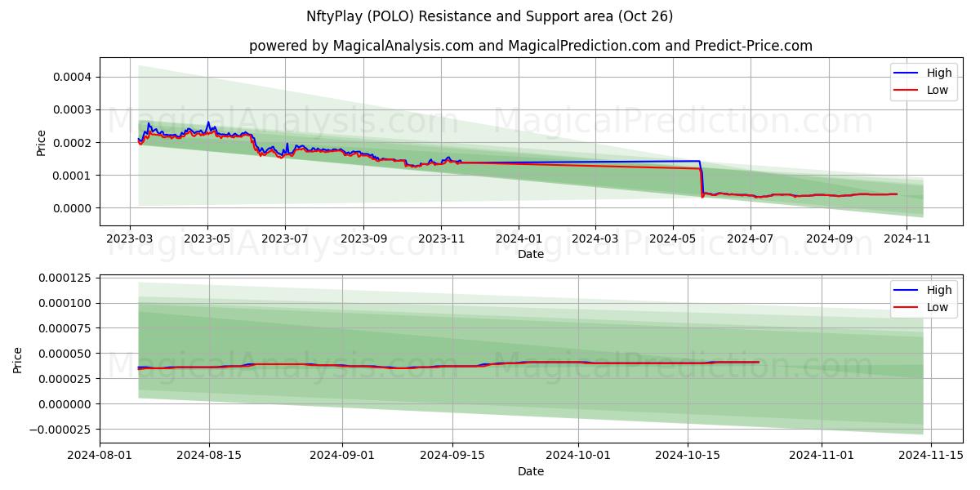Click the 'Date' axis label under the top chart
Screen dimensions: 980x490
(x=531, y=254)
